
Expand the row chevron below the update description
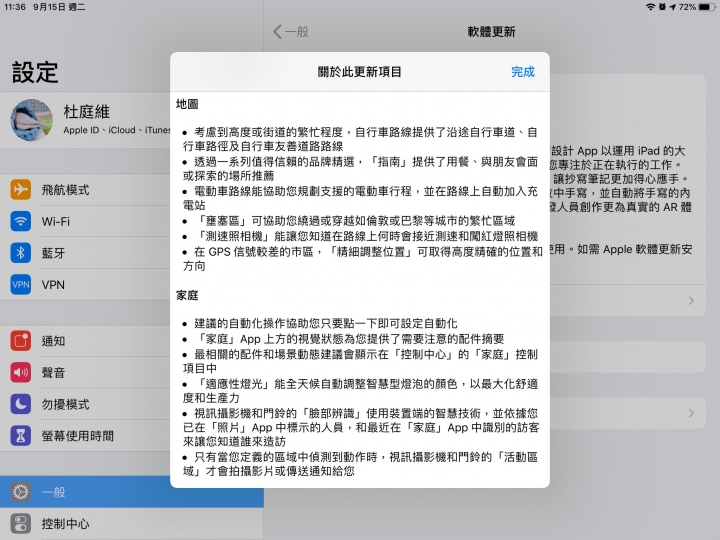click(691, 301)
